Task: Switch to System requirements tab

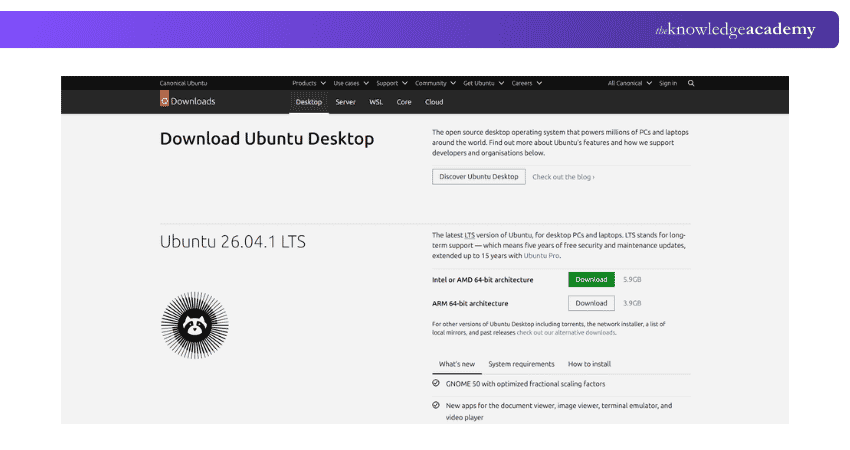Action: 521,364
